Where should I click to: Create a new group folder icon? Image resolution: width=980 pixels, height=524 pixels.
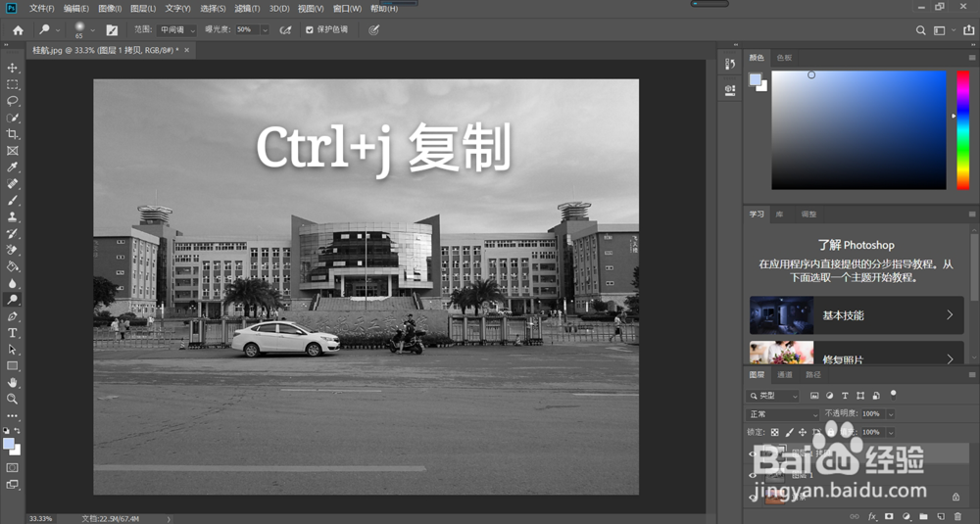(x=924, y=516)
